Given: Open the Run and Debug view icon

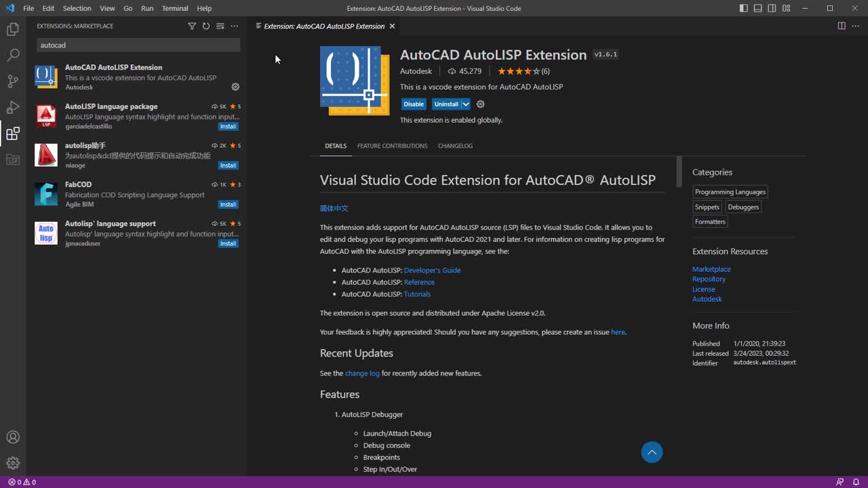Looking at the screenshot, I should [13, 108].
